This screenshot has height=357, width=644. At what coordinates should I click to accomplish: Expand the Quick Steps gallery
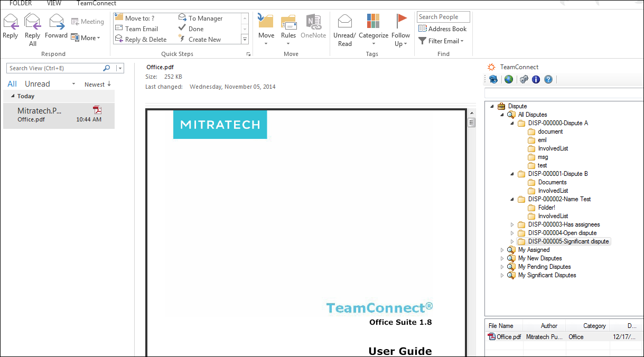(245, 39)
